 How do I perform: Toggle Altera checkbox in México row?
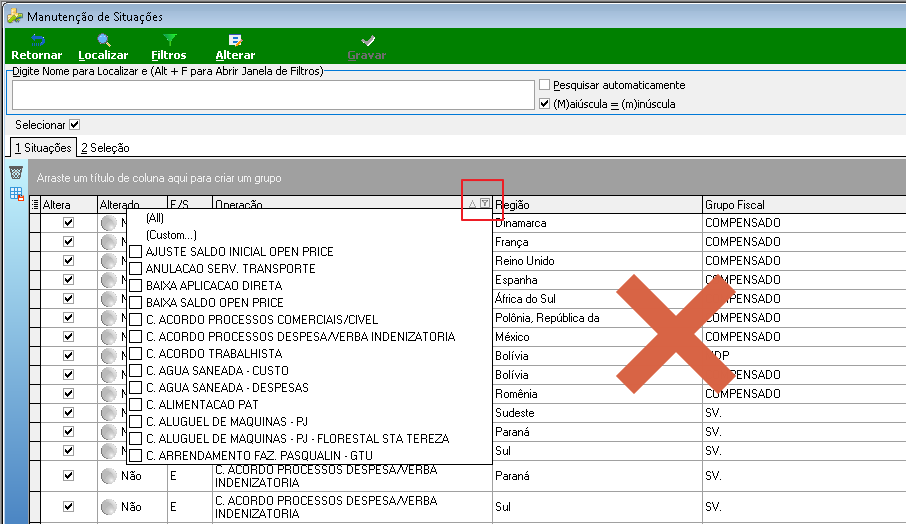[69, 336]
